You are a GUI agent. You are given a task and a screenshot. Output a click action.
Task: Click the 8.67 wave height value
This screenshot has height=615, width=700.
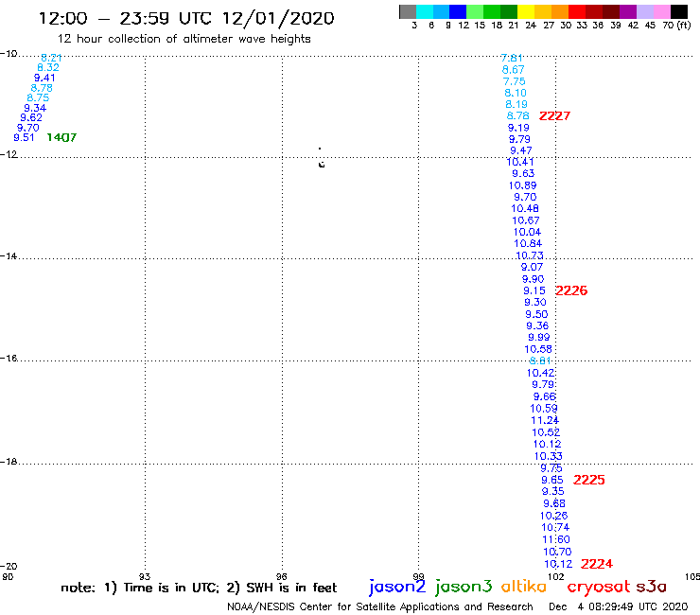point(513,70)
